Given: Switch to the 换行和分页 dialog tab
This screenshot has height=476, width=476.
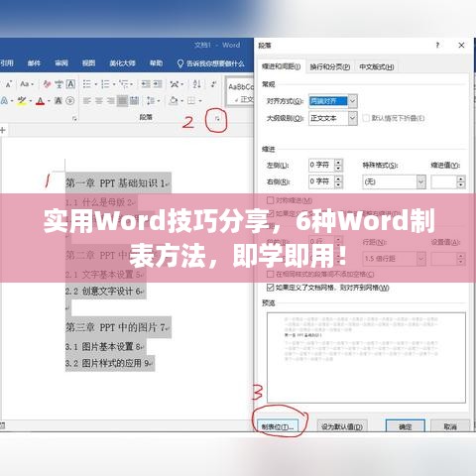Looking at the screenshot, I should tap(330, 66).
